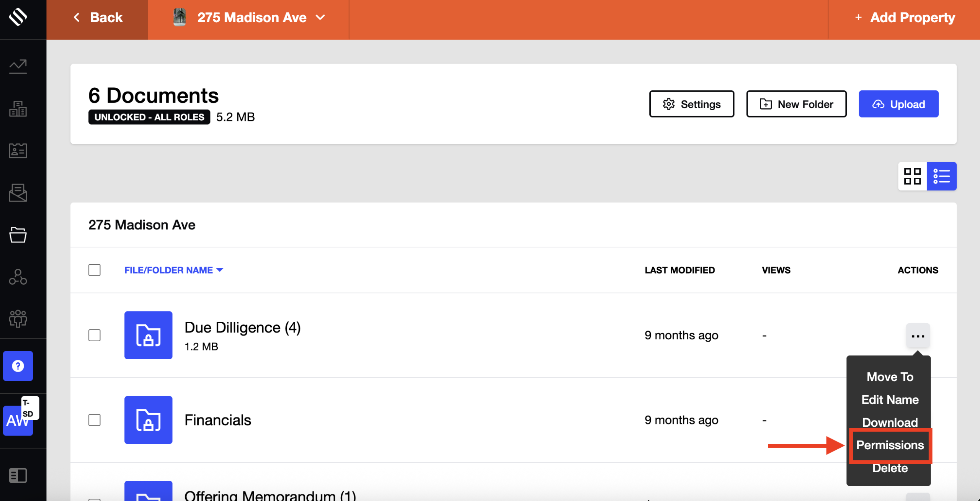Check the Financials folder checkbox

coord(94,420)
